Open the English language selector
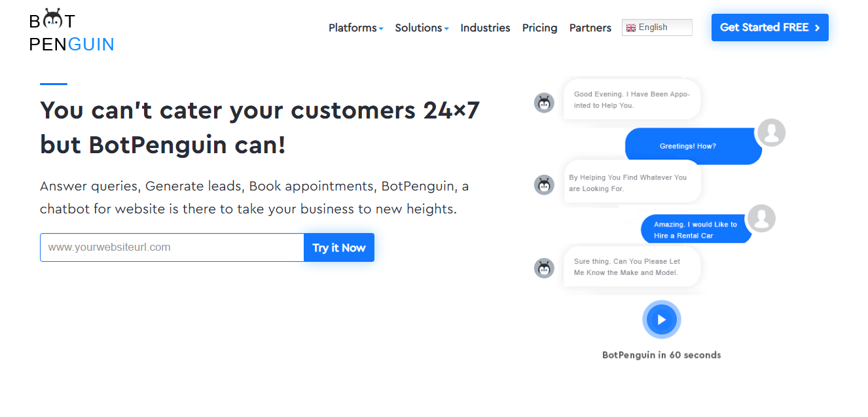The image size is (868, 417). coord(657,27)
